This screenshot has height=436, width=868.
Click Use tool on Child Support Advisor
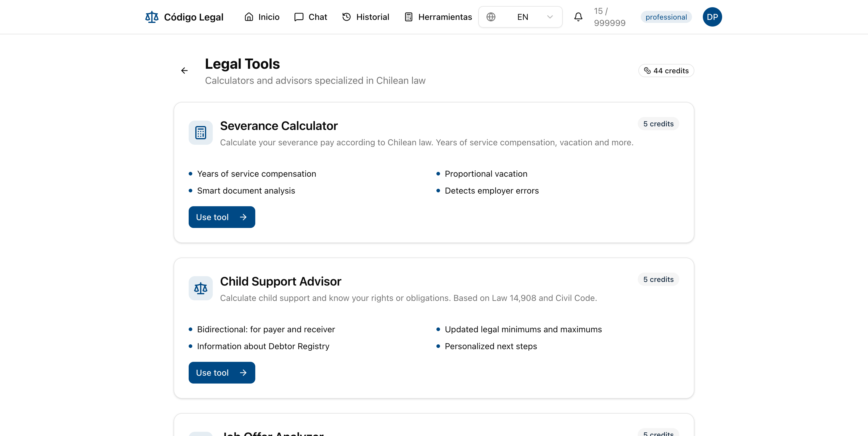(x=222, y=373)
